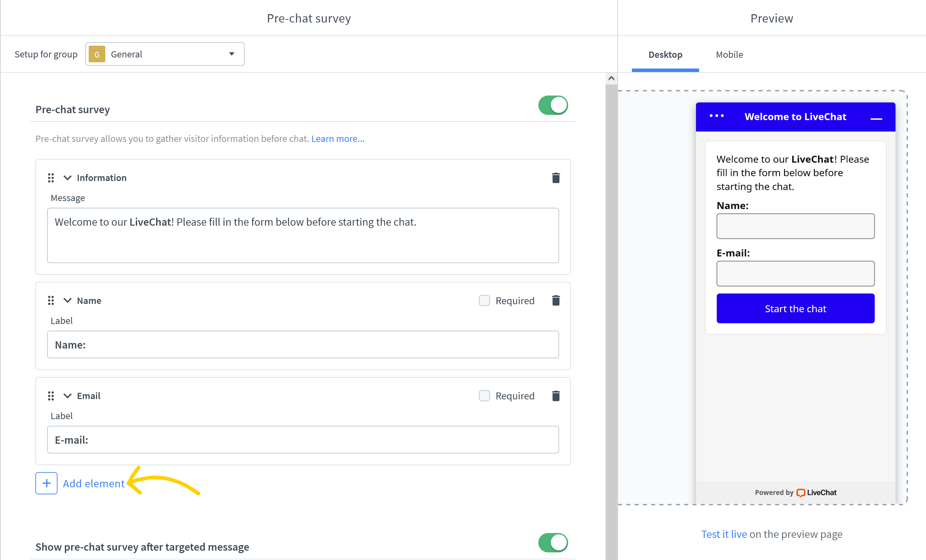
Task: Delete the Name element
Action: (x=556, y=300)
